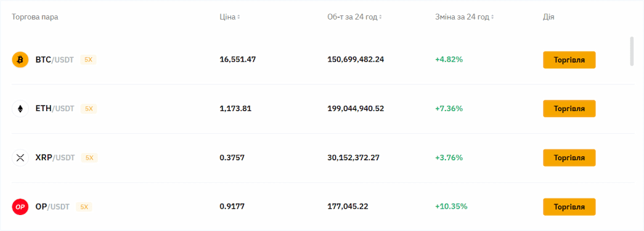
Task: Click the red OP coin icon
Action: (20, 207)
